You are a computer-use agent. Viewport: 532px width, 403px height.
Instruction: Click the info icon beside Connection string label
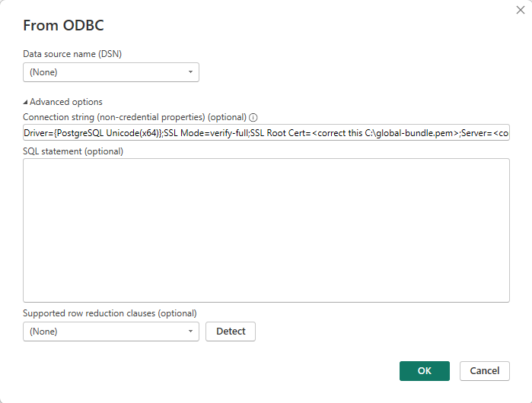coord(253,118)
